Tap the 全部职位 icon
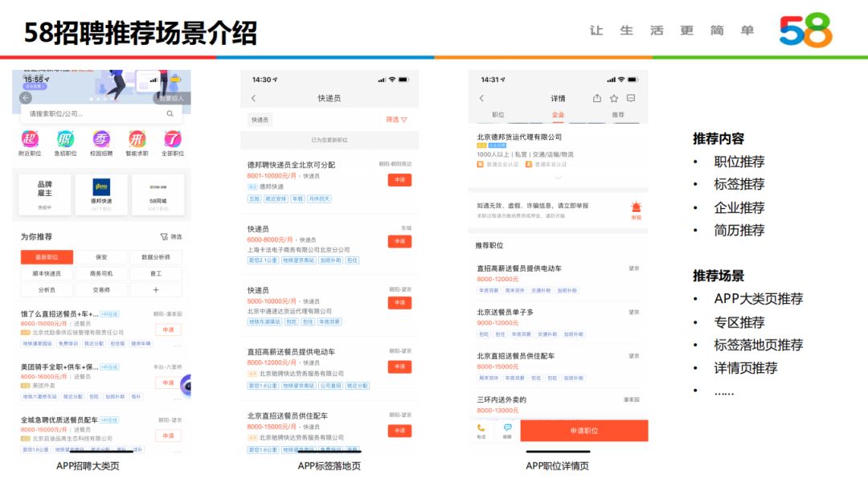 172,140
